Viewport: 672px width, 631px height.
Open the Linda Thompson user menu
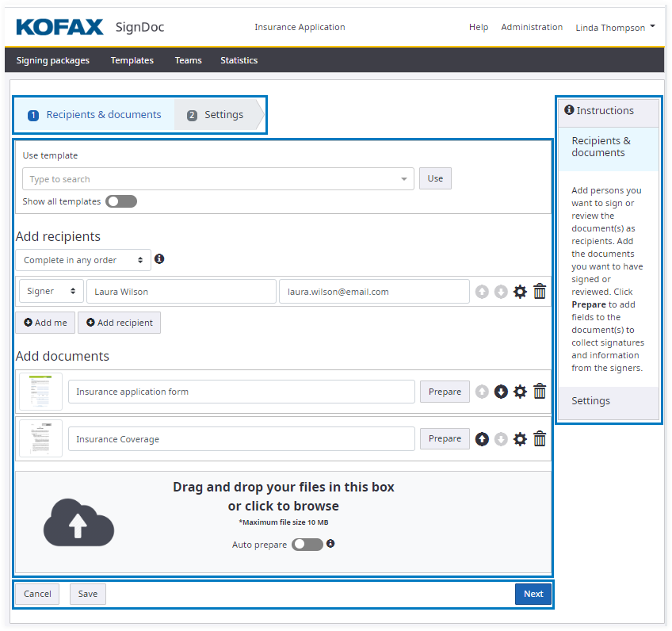coord(615,28)
